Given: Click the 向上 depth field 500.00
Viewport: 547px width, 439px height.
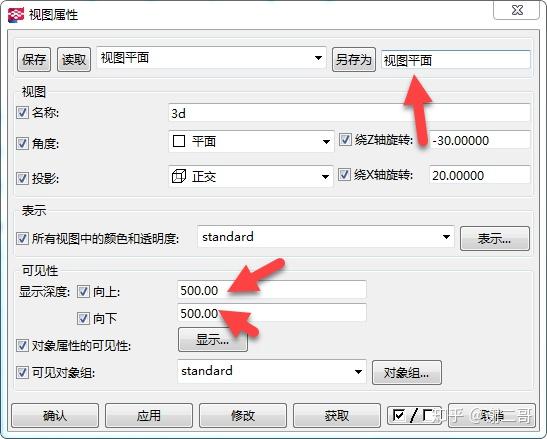Looking at the screenshot, I should pyautogui.click(x=272, y=290).
